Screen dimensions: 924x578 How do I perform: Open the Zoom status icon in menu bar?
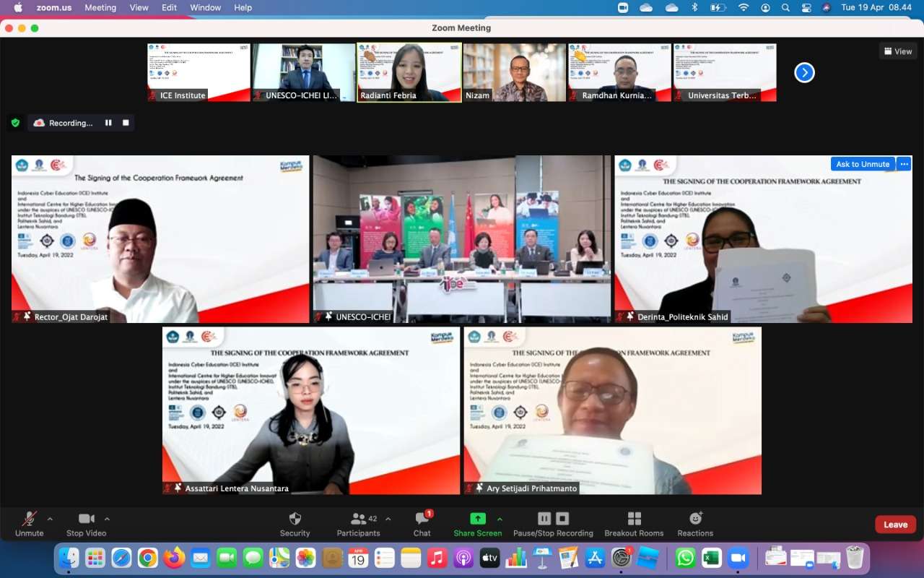tap(623, 7)
